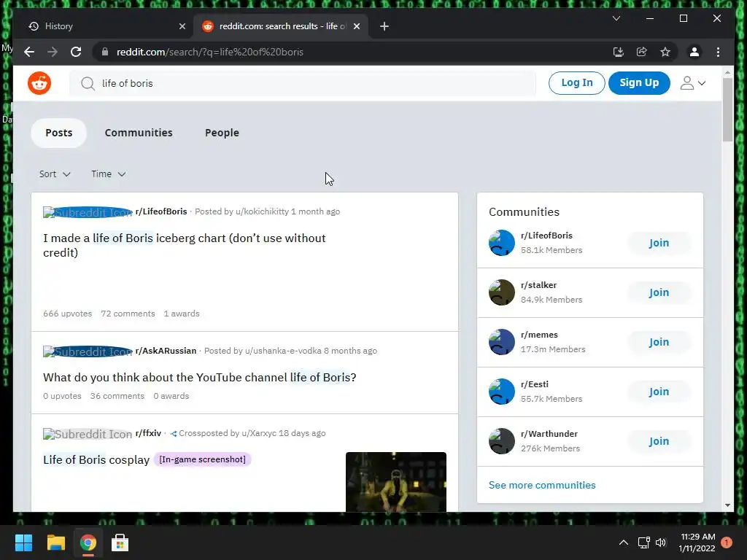Viewport: 747px width, 560px height.
Task: Click the search magnifier icon
Action: pos(88,84)
